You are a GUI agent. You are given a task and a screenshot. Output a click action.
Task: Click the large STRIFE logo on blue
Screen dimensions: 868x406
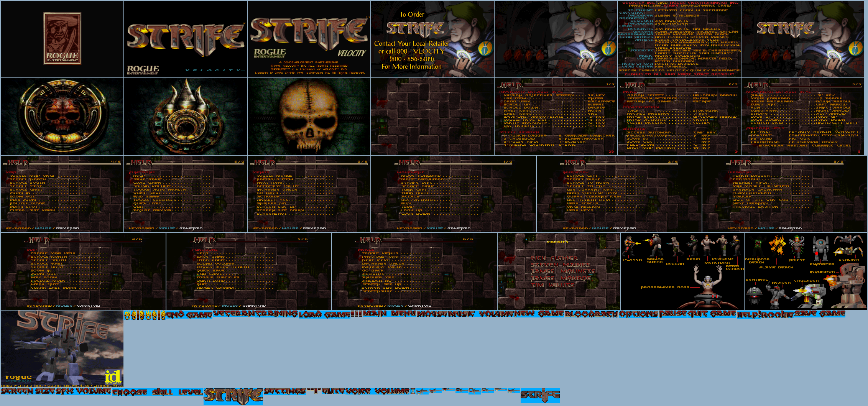(233, 396)
